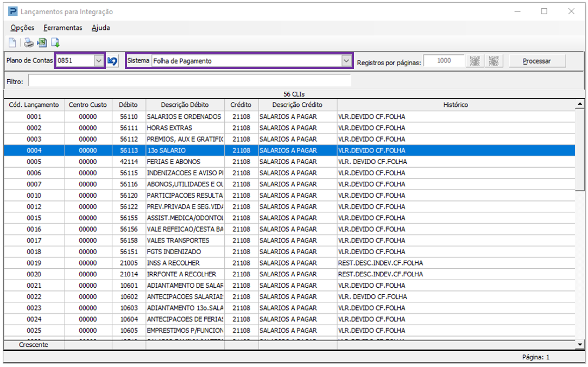Click the ANTECIPACOES SALARIAIS description cell
Screen dimensions: 588x367
point(185,296)
